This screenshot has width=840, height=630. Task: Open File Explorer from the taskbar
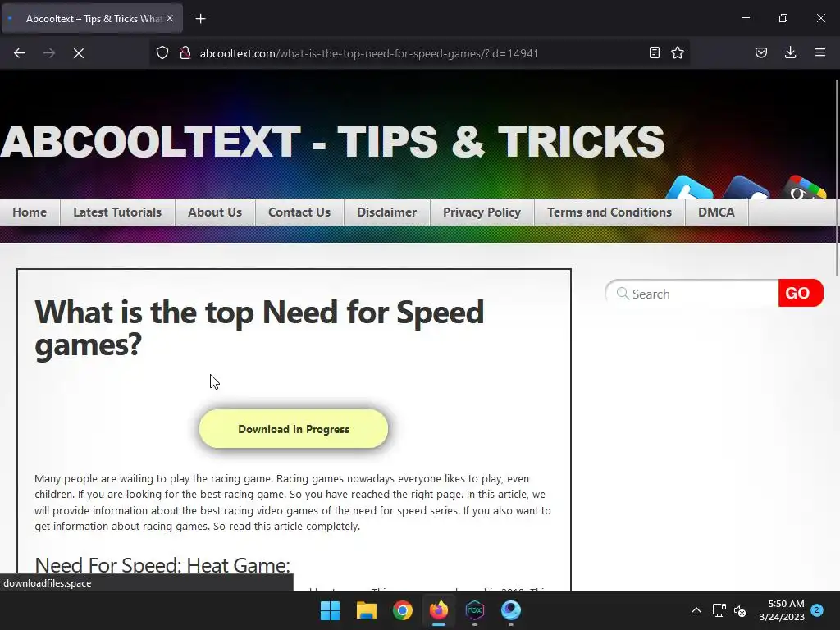[367, 610]
